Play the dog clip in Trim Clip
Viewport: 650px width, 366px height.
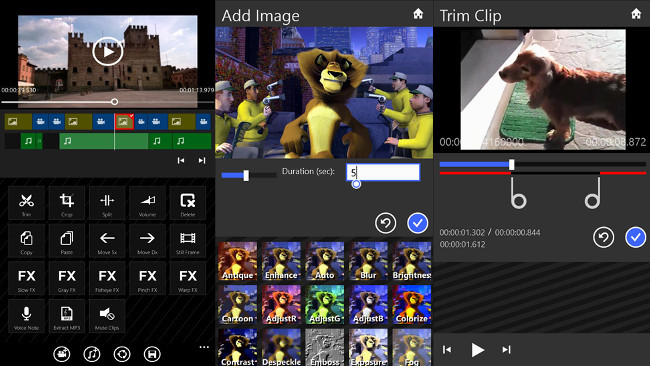pyautogui.click(x=477, y=350)
